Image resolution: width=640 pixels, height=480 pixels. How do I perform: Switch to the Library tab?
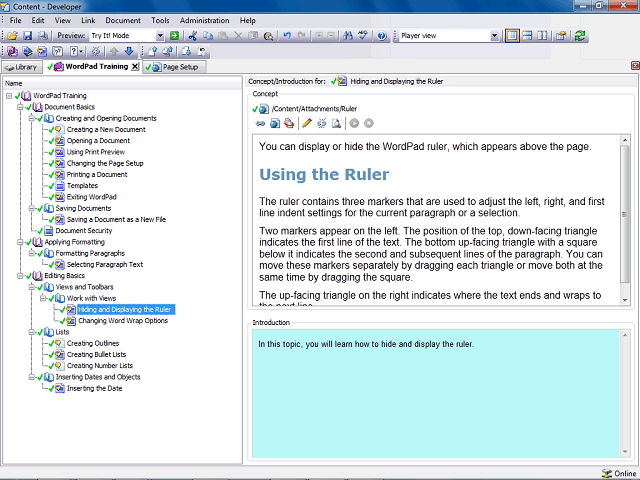coord(22,67)
